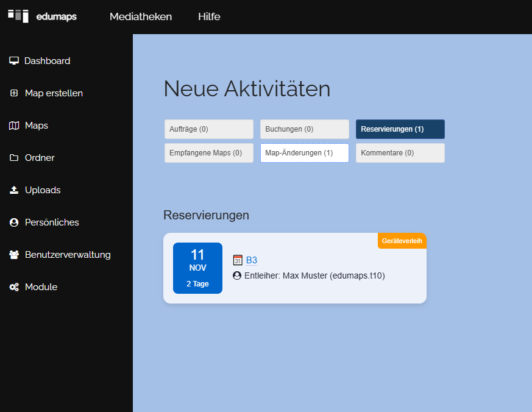Click the Dashboard monitor icon
The width and height of the screenshot is (532, 412).
[14, 61]
